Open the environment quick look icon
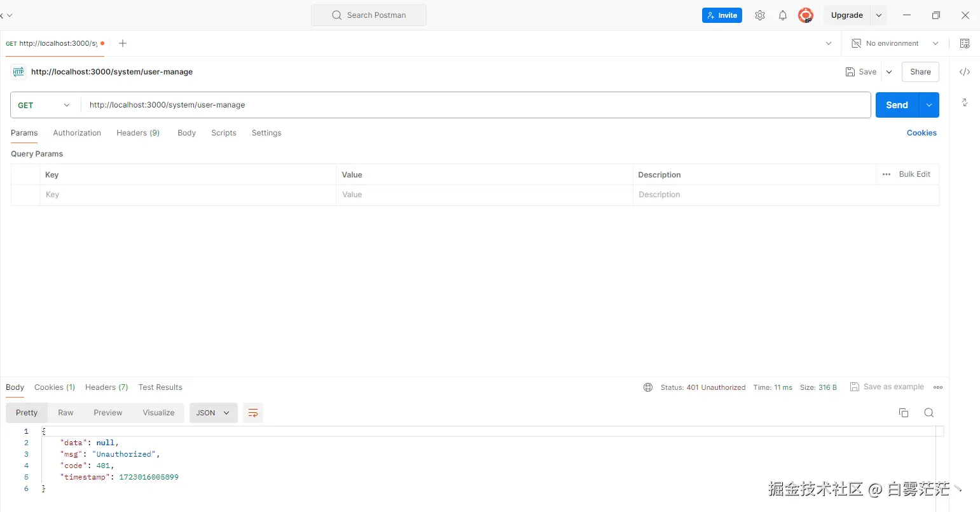The height and width of the screenshot is (512, 980). tap(965, 43)
